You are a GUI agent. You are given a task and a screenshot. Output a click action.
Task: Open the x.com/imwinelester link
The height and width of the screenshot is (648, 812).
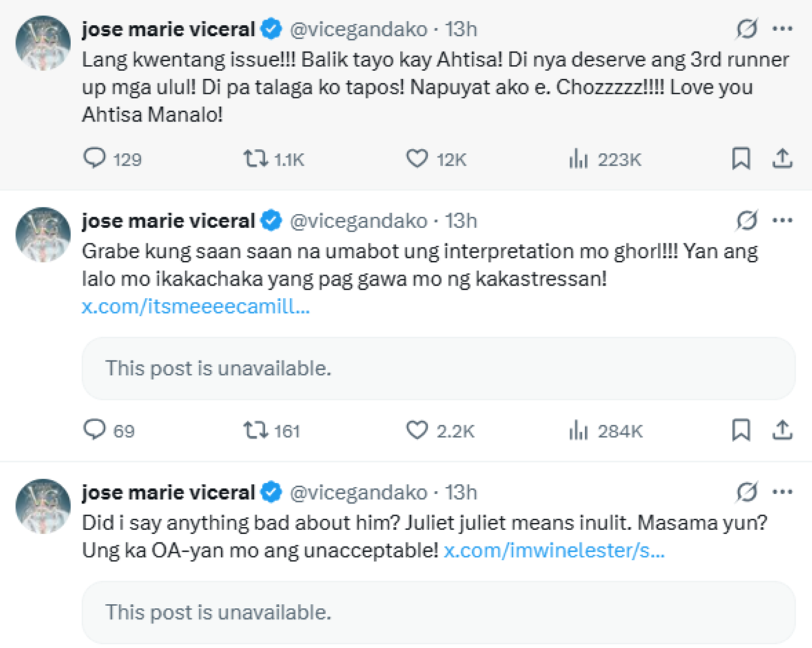point(554,551)
